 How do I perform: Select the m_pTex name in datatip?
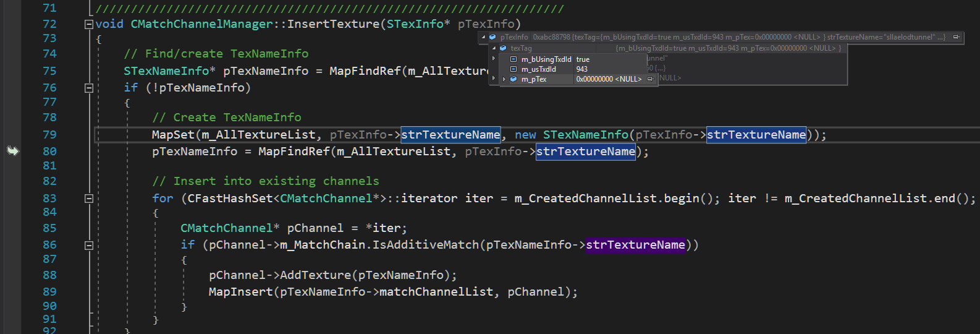[x=534, y=79]
